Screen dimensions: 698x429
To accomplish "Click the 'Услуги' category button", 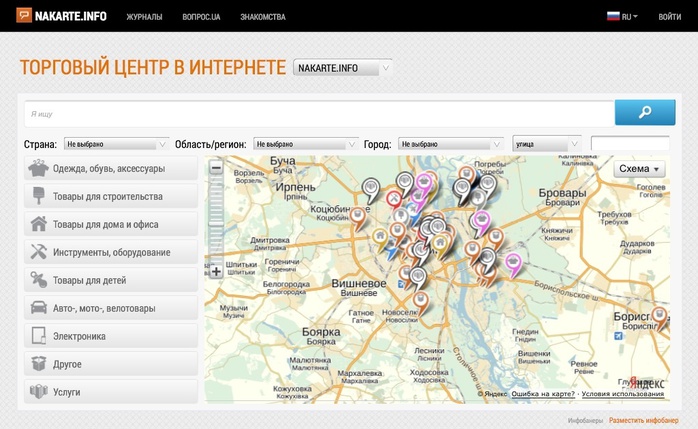I will (111, 392).
